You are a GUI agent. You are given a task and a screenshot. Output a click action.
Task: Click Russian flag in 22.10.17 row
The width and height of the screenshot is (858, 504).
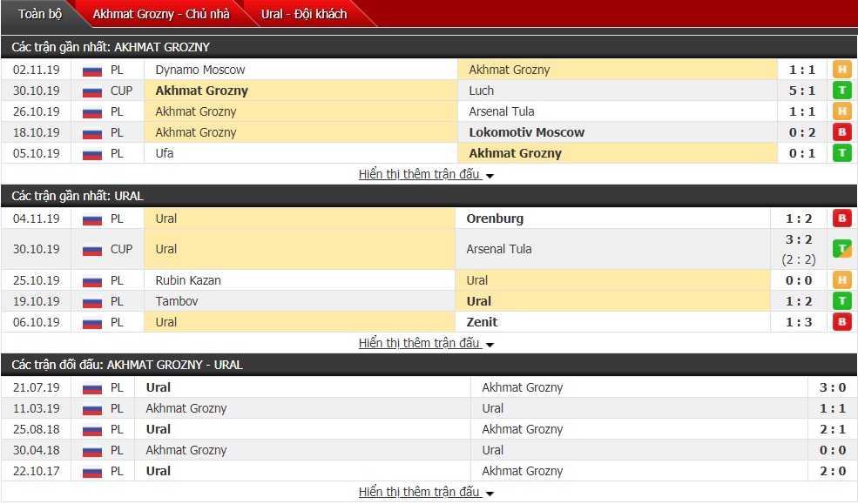[x=92, y=472]
